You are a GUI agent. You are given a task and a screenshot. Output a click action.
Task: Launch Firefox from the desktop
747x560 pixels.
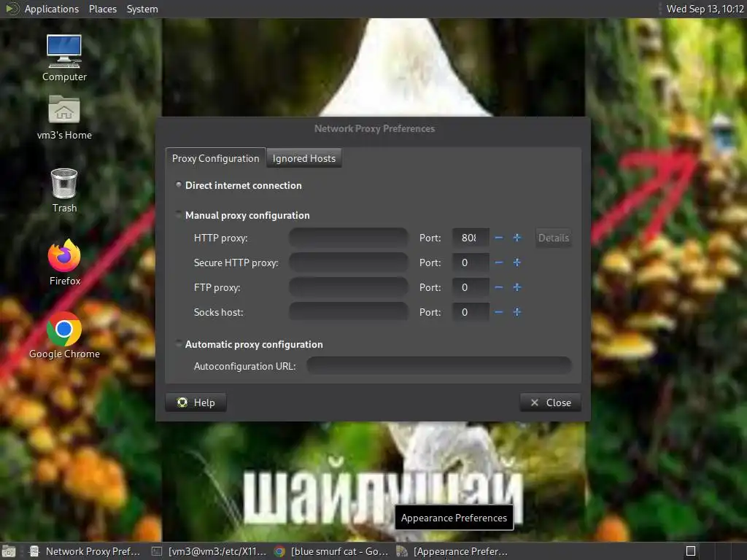64,262
